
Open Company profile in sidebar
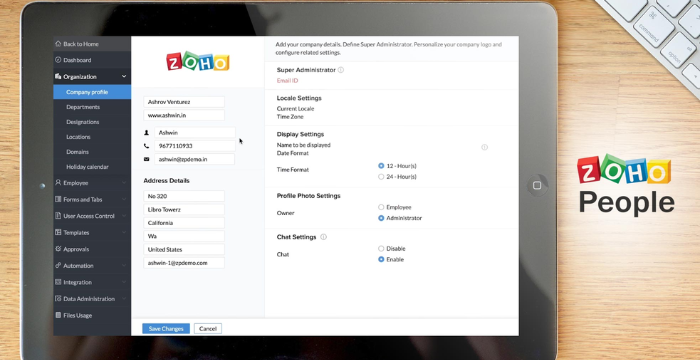point(92,92)
